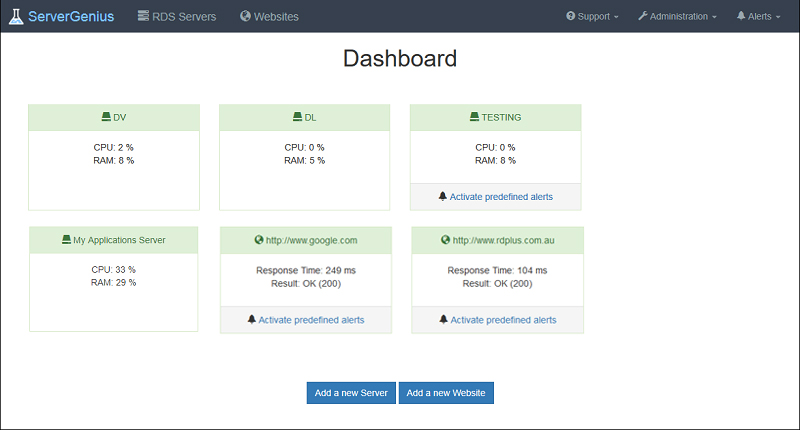Open the Websites navigation item
The image size is (800, 430).
(x=276, y=16)
